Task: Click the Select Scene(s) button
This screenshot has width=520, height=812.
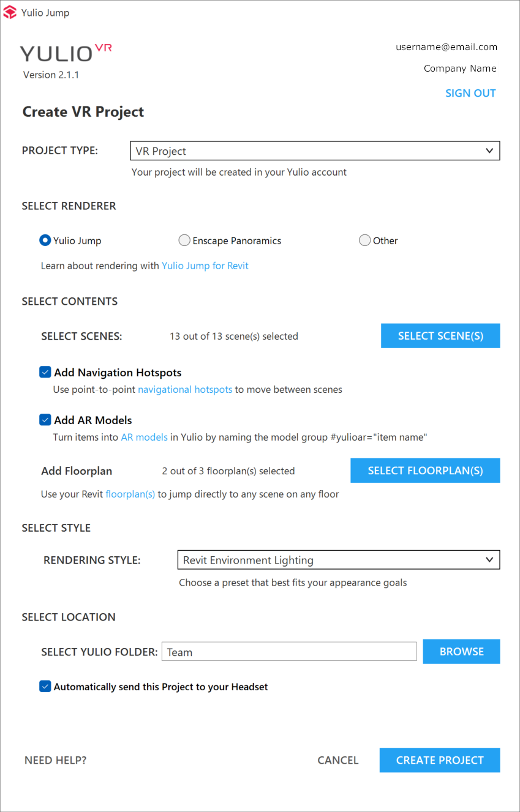Action: (440, 336)
